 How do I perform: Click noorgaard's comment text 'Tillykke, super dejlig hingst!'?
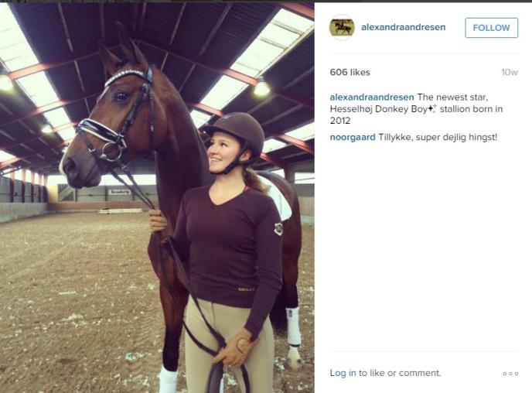(x=438, y=137)
